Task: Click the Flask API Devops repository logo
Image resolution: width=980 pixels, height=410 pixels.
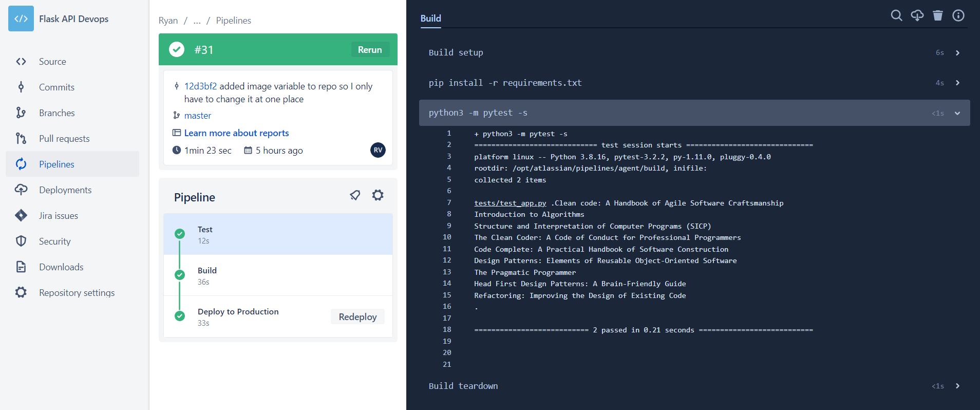Action: coord(21,18)
